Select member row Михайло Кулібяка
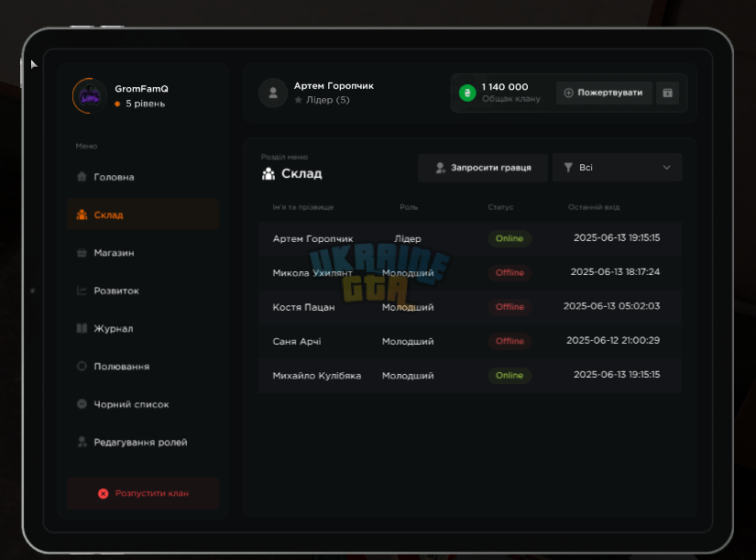The image size is (756, 560). coord(470,376)
